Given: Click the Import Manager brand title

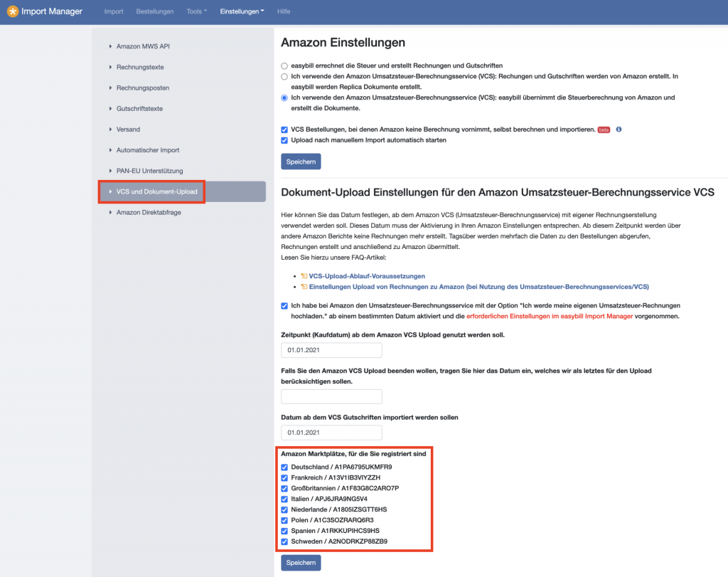Looking at the screenshot, I should click(51, 11).
